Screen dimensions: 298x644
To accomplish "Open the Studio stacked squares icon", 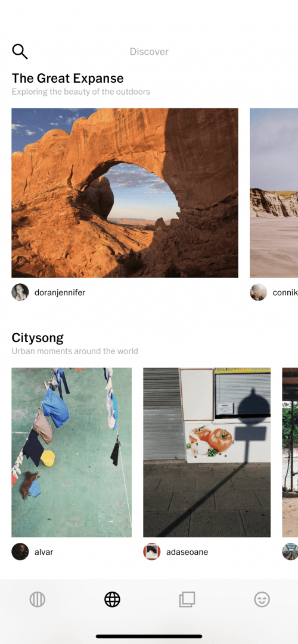I will pyautogui.click(x=187, y=599).
